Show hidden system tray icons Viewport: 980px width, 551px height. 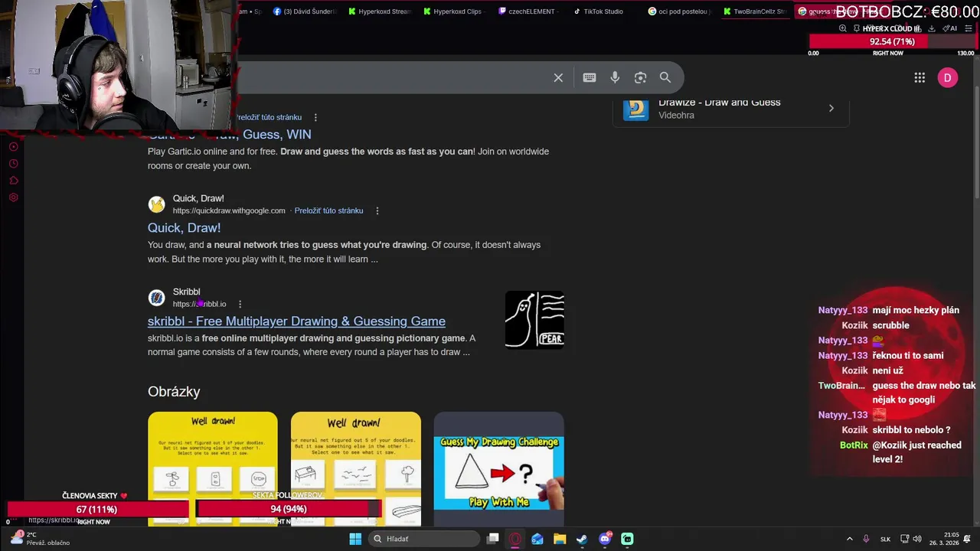pos(849,539)
